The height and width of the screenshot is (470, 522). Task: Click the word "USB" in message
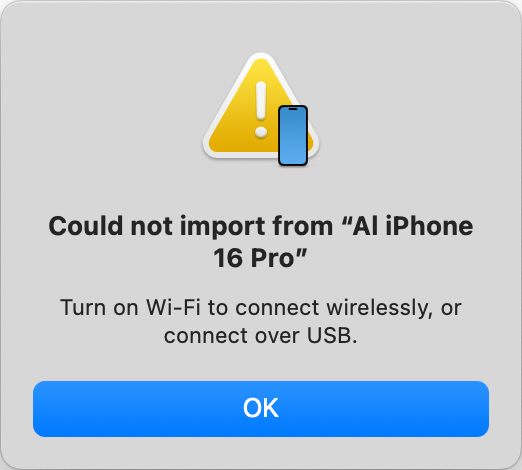pyautogui.click(x=329, y=335)
